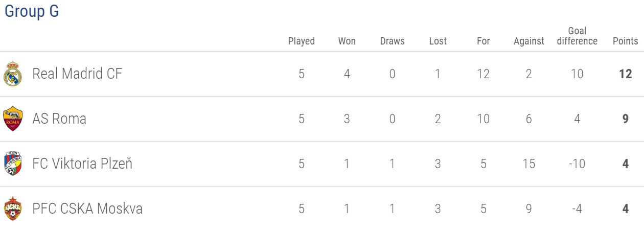Image resolution: width=644 pixels, height=231 pixels.
Task: Click the PFC CSKA Moskva crest icon
Action: [x=13, y=209]
